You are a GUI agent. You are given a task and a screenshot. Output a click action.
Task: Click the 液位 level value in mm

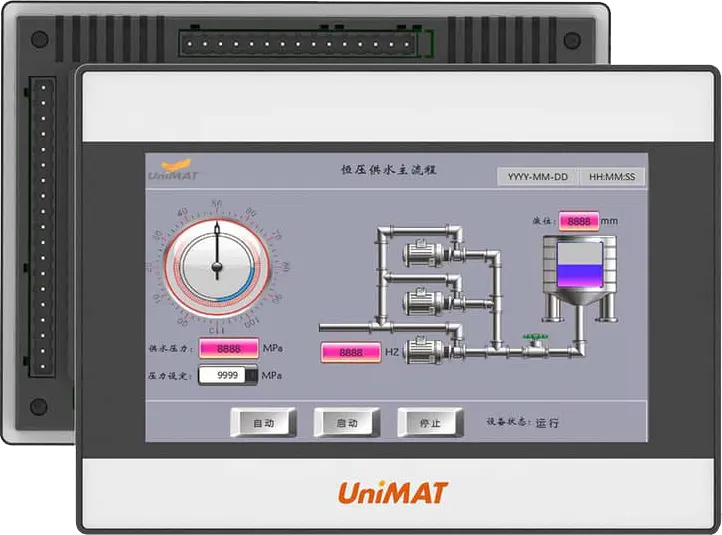click(578, 220)
